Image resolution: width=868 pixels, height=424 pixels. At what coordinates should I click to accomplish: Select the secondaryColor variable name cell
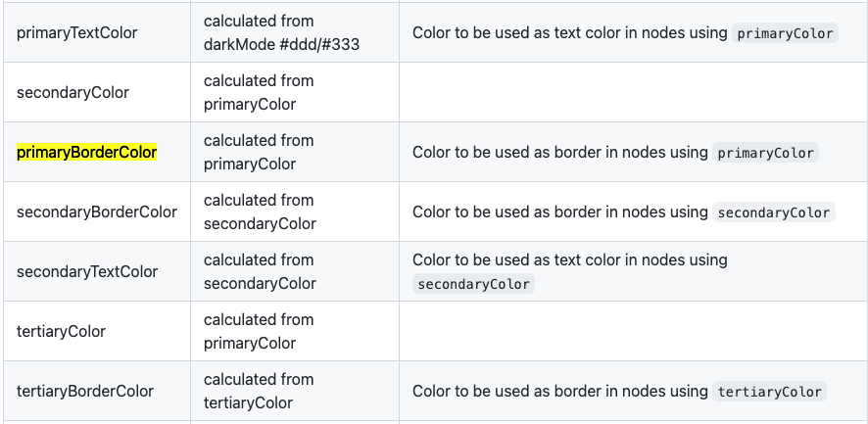pos(72,92)
